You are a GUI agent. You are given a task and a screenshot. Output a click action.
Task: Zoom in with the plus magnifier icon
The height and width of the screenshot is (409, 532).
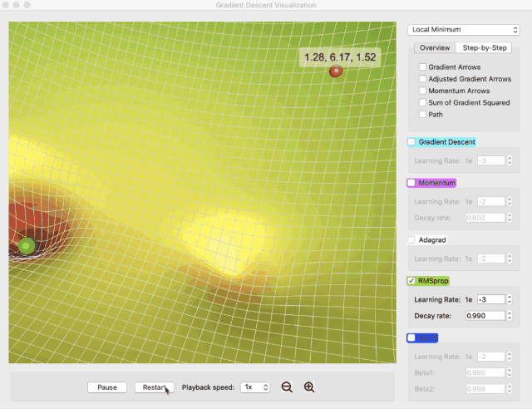pyautogui.click(x=309, y=387)
